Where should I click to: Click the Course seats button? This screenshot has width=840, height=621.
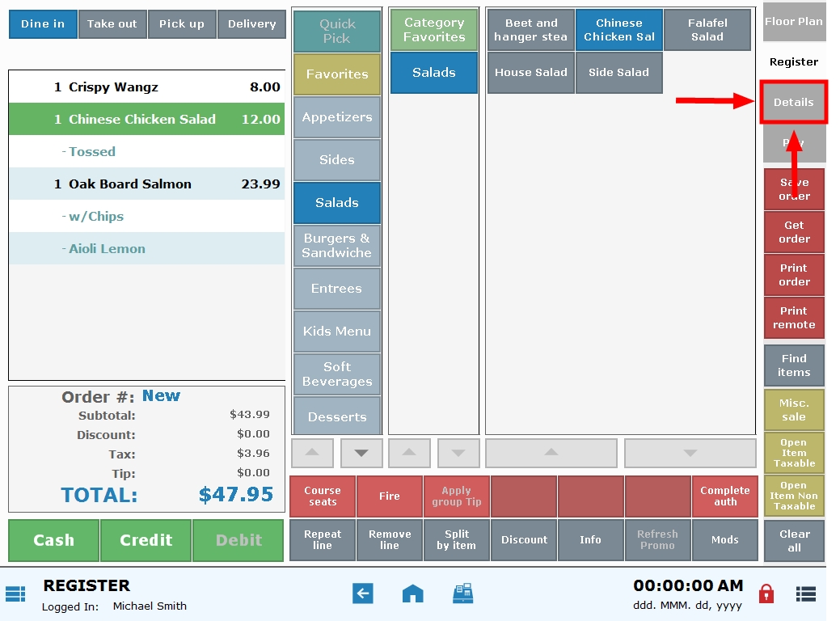(x=323, y=496)
